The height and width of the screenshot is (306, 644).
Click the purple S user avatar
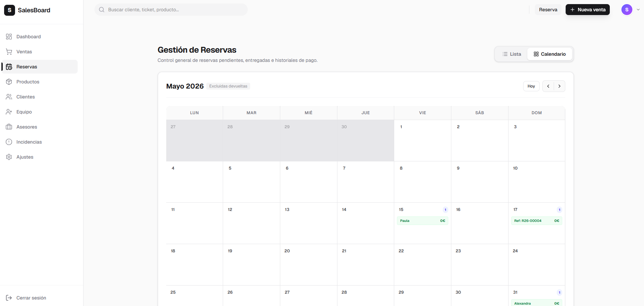[627, 10]
